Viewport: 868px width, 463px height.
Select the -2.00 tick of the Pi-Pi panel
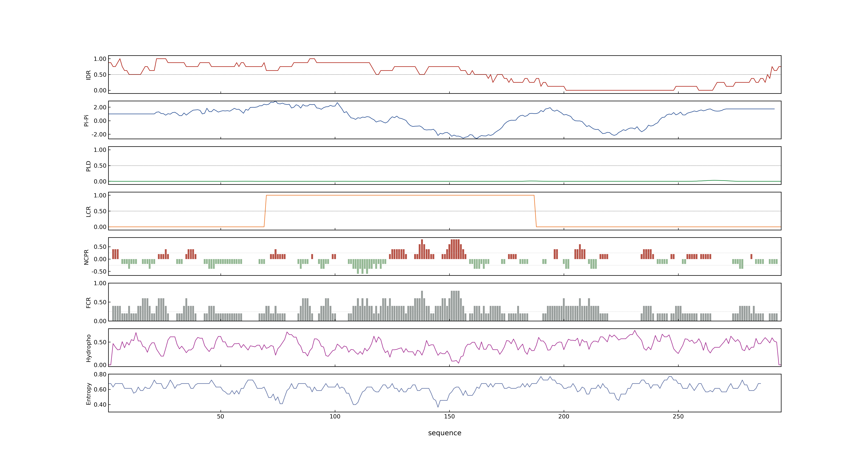99,134
